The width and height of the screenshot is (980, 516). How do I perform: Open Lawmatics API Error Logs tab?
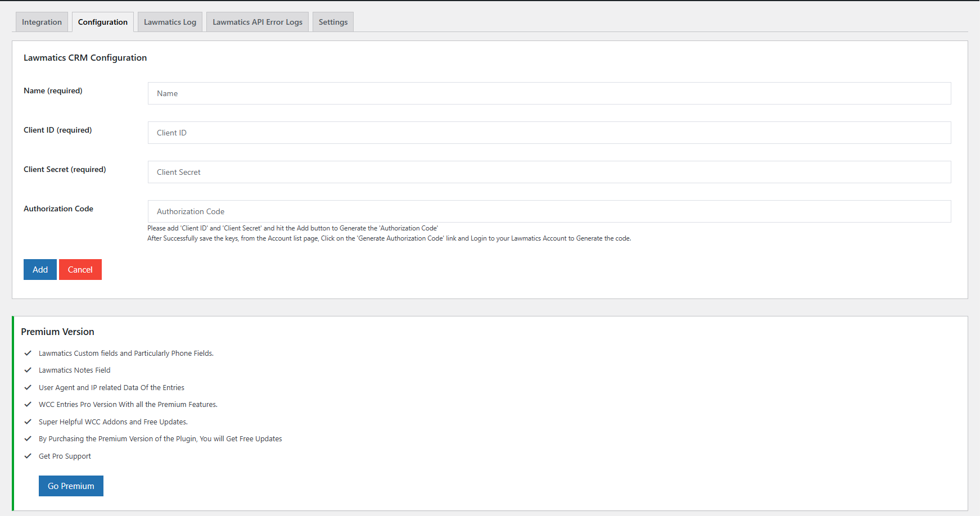click(258, 22)
